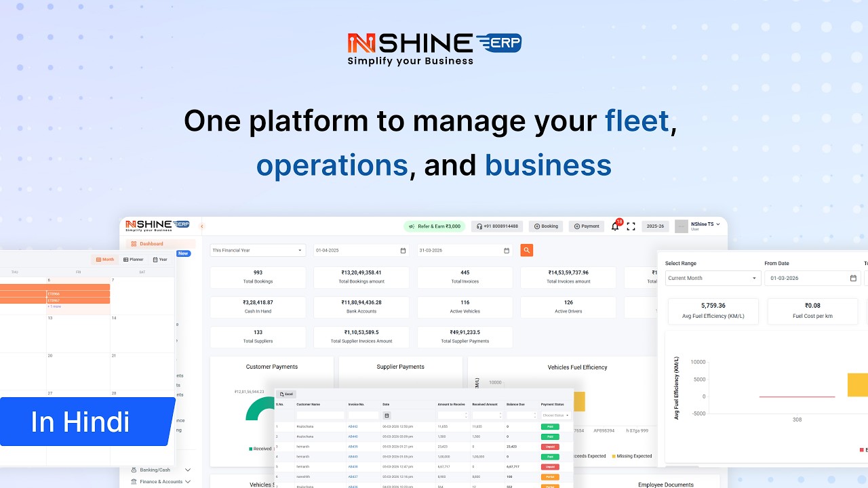Click the +91 8008914488 support button
This screenshot has height=488, width=868.
[x=498, y=226]
